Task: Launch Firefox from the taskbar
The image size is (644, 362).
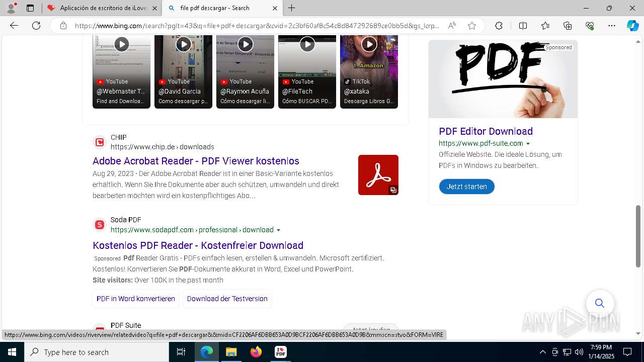Action: [256, 352]
